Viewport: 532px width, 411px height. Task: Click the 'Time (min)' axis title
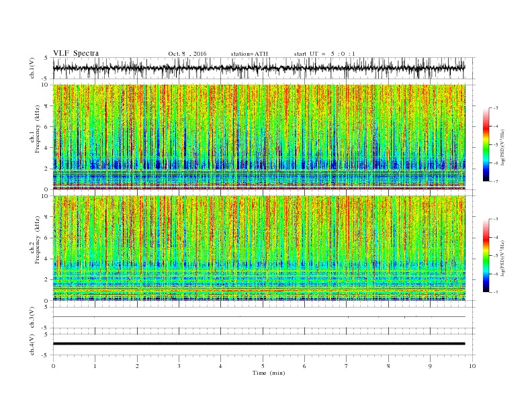pos(269,373)
